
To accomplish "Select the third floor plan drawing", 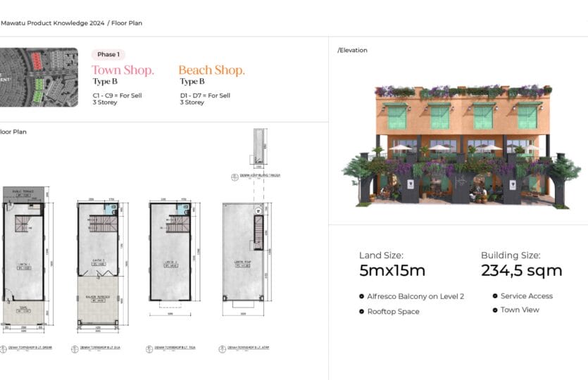I will (170, 257).
